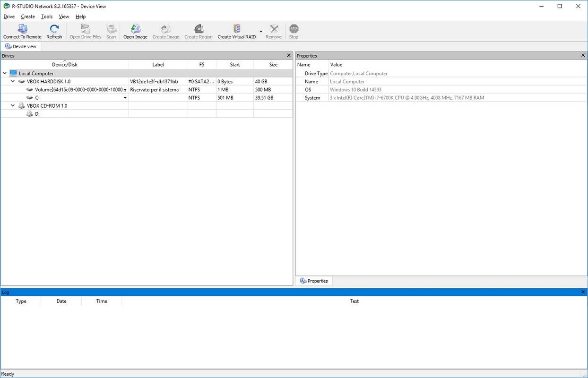Click the Open Image toolbar icon
This screenshot has height=378, width=588.
135,29
